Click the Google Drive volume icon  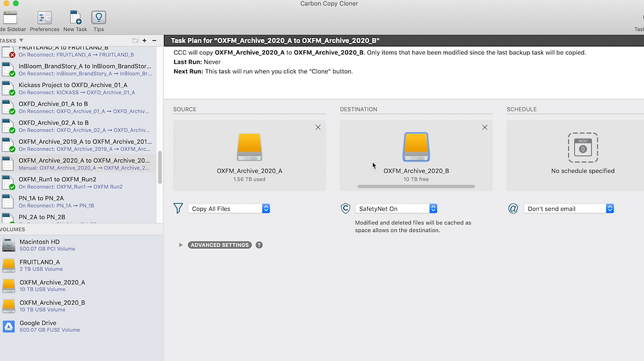pyautogui.click(x=8, y=326)
